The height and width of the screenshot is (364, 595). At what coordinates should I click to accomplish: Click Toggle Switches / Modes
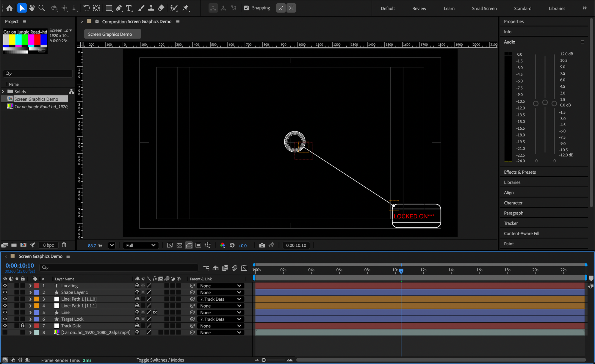coord(160,360)
